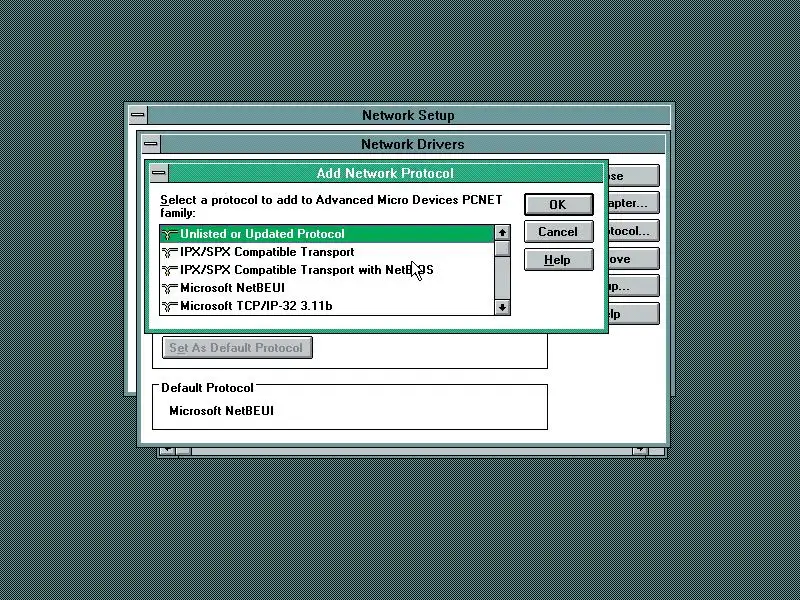
Task: Click the partially hidden Adapter... button in Network Drivers
Action: point(634,203)
